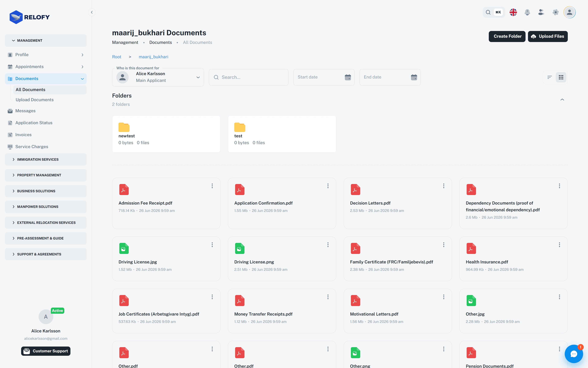
Task: Open the newtest folder
Action: (x=166, y=134)
